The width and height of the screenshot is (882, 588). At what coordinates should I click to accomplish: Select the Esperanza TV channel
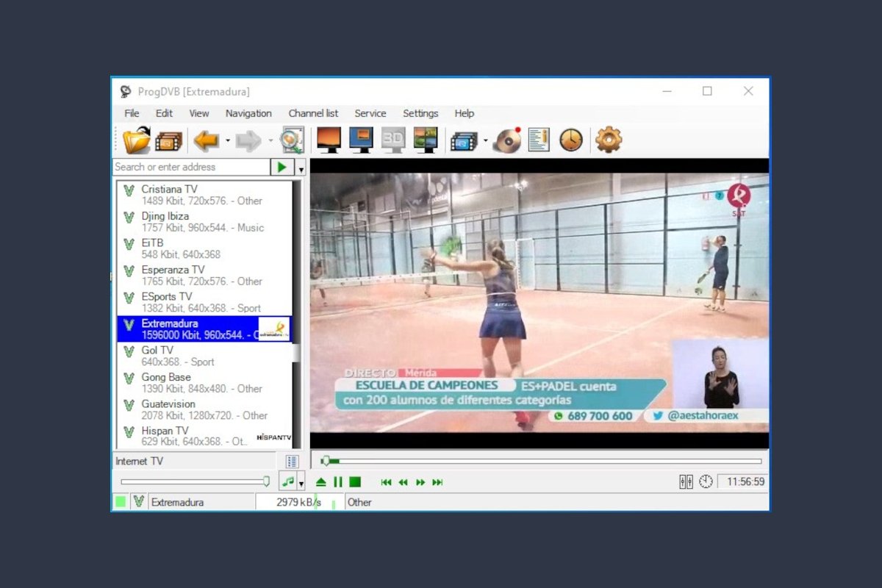point(204,276)
